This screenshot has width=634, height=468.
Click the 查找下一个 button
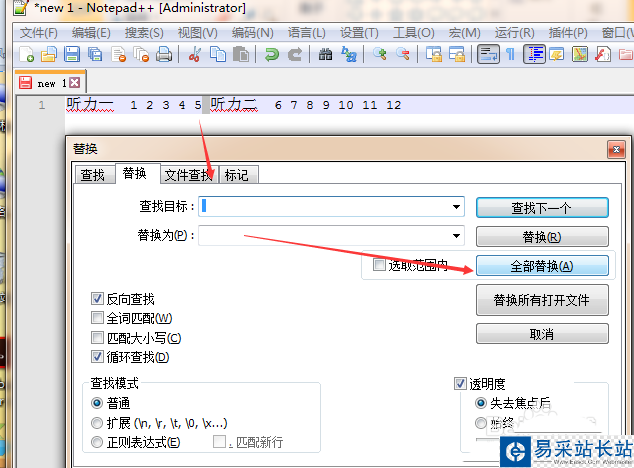click(x=542, y=208)
